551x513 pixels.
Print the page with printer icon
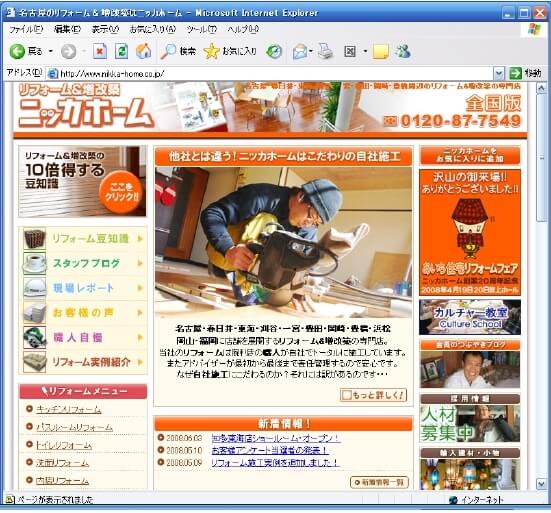pos(325,51)
